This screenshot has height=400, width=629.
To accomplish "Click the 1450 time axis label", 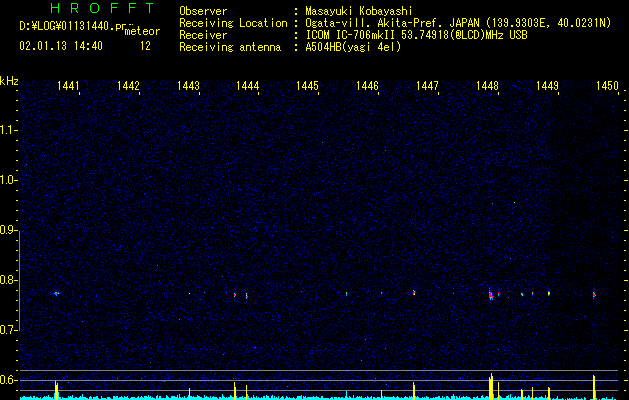I will (x=607, y=86).
